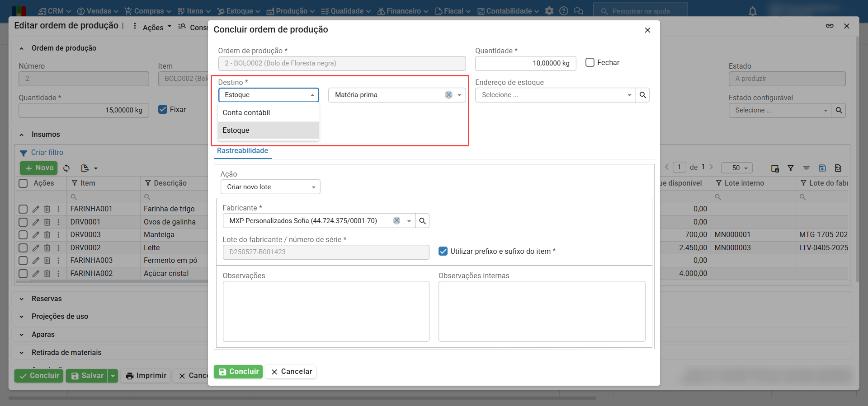The height and width of the screenshot is (406, 868).
Task: Click the Criar filtro link
Action: click(x=47, y=153)
